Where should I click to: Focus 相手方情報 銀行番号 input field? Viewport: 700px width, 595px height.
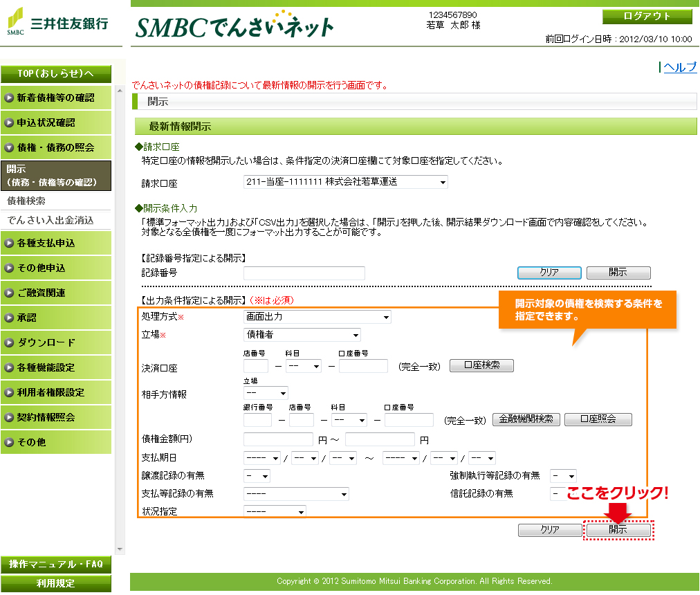(257, 420)
